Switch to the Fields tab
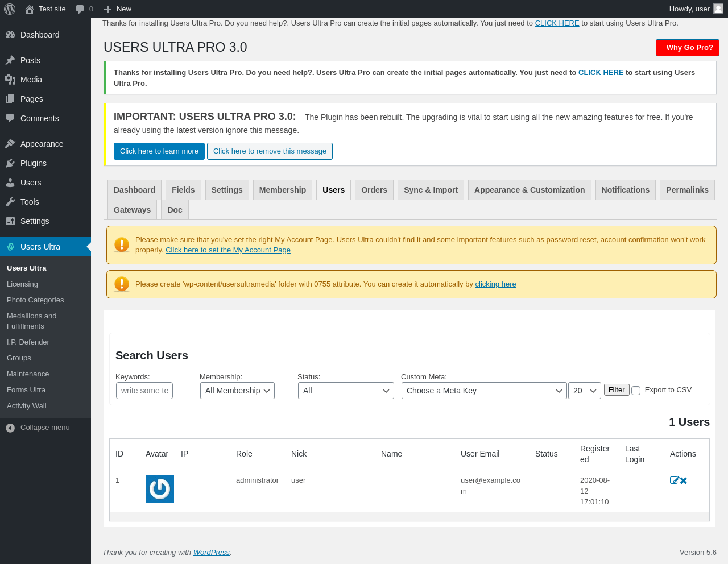This screenshot has height=564, width=728. click(x=183, y=190)
